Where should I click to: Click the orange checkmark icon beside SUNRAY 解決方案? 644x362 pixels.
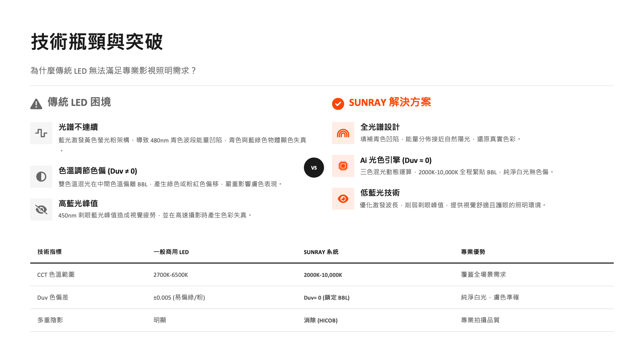338,104
